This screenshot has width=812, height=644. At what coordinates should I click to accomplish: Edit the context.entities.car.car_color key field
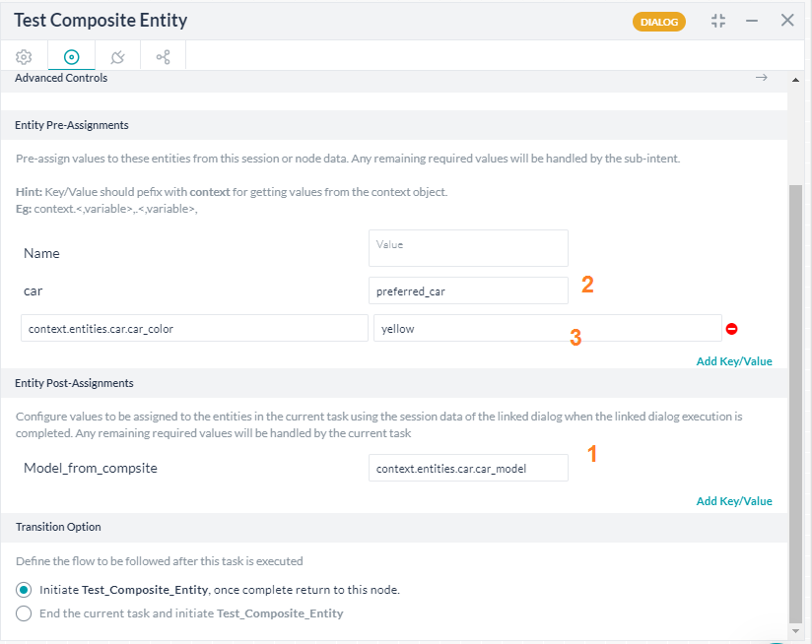tap(194, 328)
